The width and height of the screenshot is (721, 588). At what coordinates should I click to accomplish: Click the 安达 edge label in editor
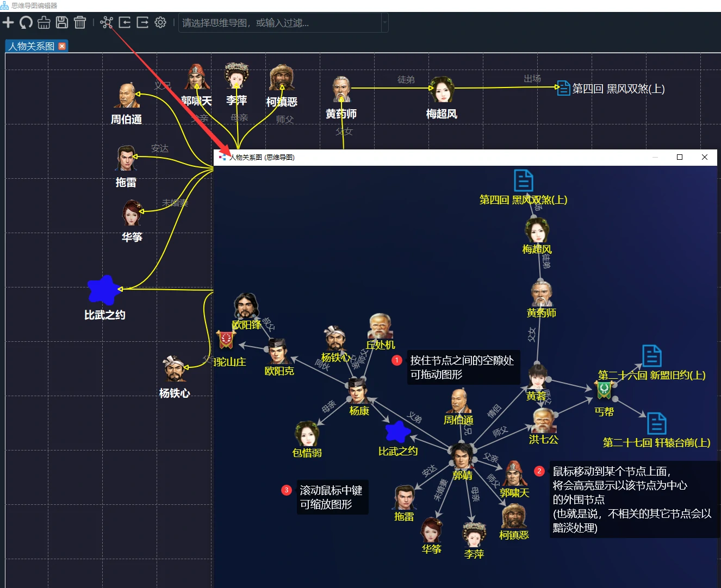pyautogui.click(x=160, y=148)
